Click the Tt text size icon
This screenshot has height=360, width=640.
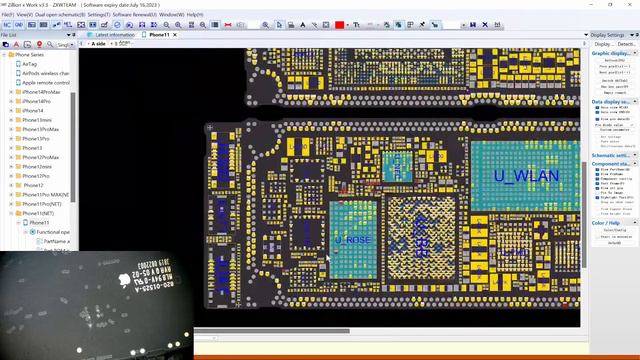(356, 25)
